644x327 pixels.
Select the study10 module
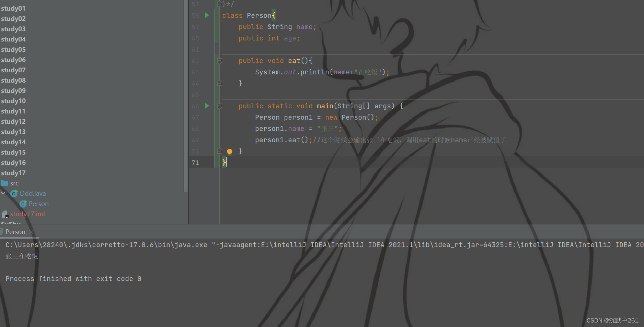tap(13, 101)
